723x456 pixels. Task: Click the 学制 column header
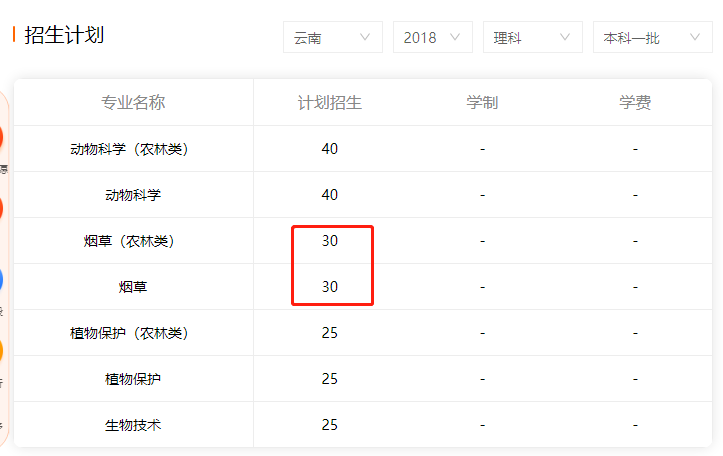pyautogui.click(x=482, y=102)
